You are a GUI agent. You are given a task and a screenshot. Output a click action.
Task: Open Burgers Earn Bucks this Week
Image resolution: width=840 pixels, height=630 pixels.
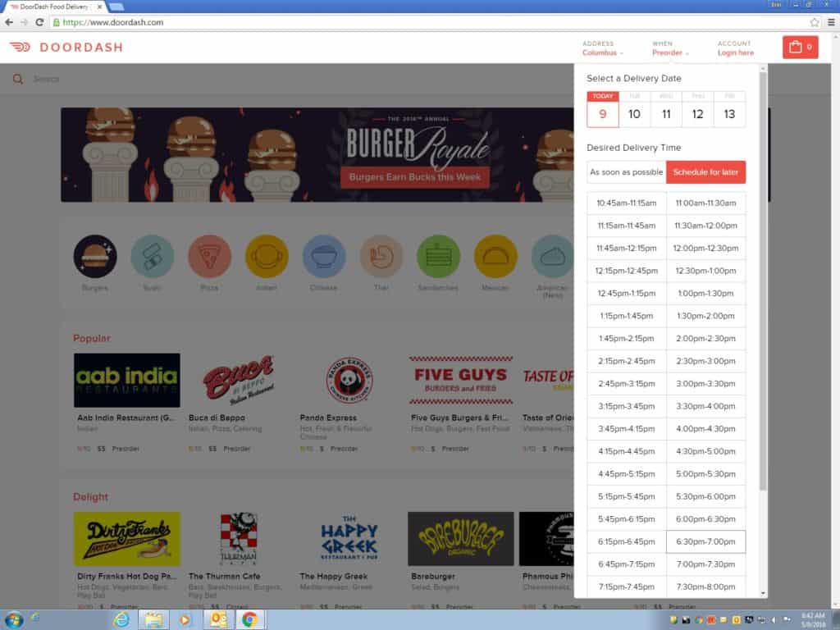pos(414,177)
